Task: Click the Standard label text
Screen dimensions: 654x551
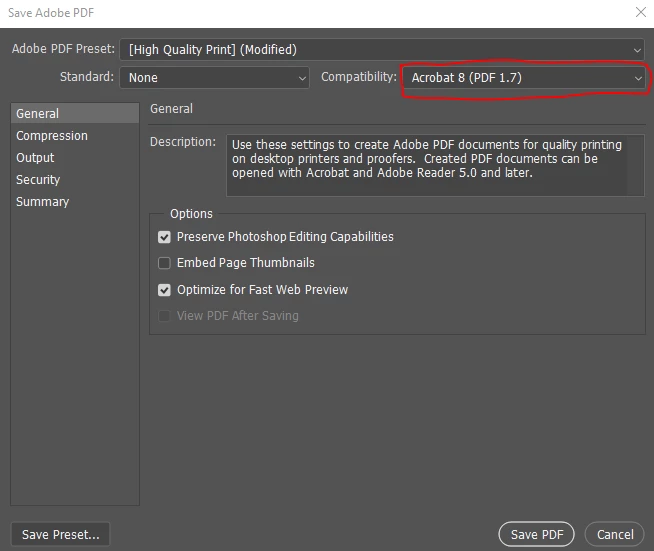Action: coord(87,77)
